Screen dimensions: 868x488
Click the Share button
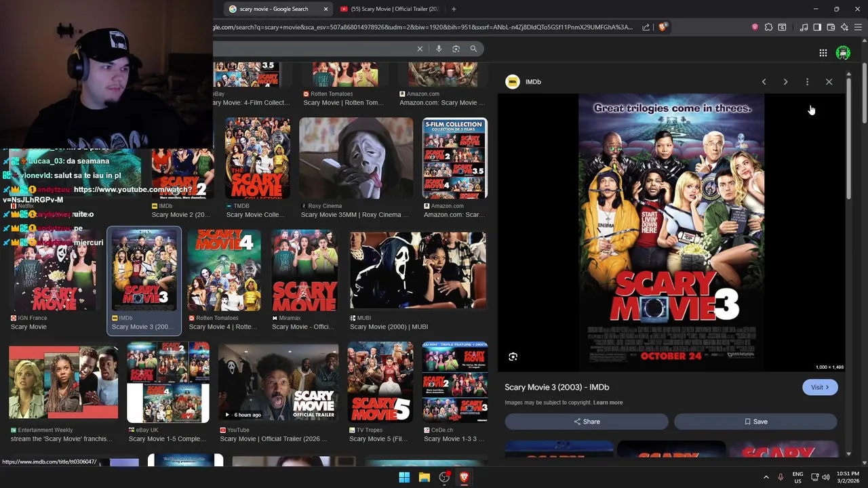tap(587, 422)
